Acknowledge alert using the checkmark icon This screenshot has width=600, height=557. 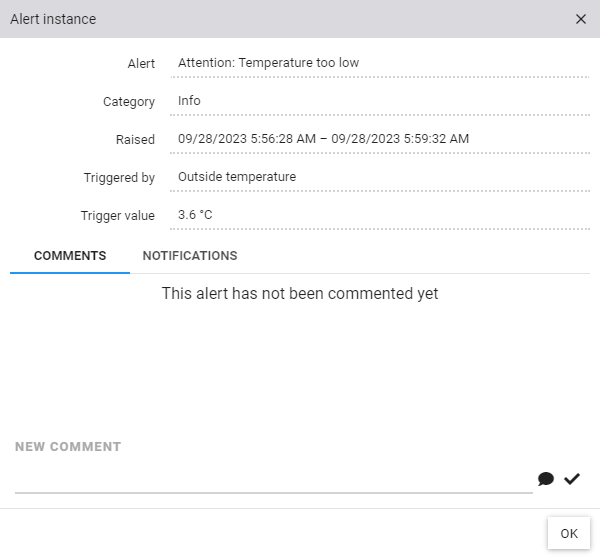point(572,479)
